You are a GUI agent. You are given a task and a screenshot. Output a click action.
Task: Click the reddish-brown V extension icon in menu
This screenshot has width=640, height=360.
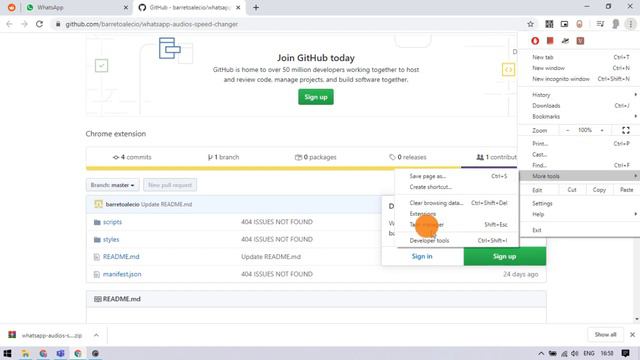(x=580, y=40)
